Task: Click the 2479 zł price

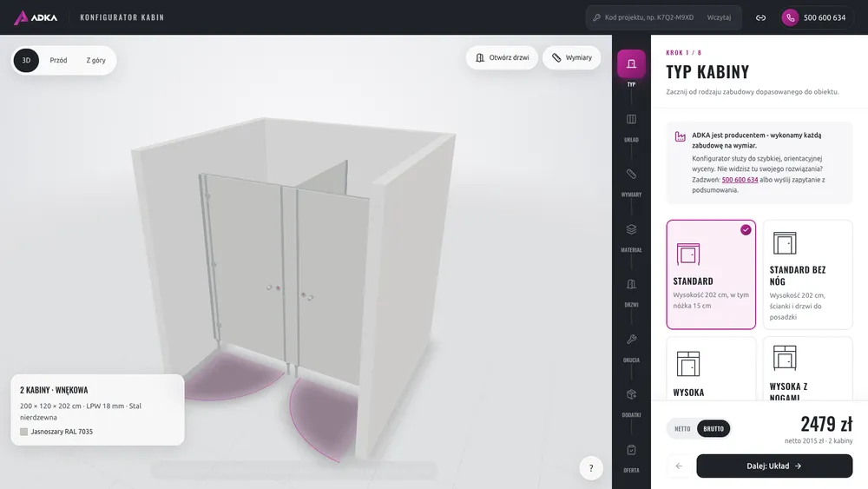Action: [x=826, y=424]
